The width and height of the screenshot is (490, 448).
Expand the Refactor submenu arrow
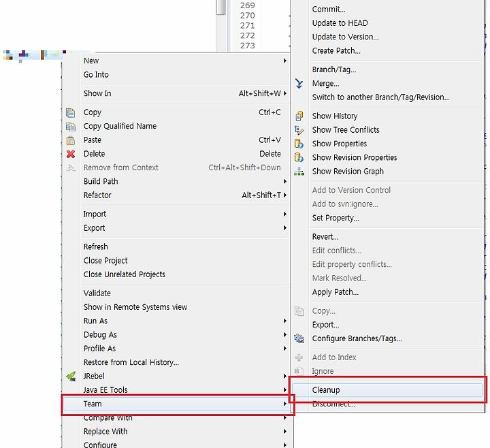tap(284, 195)
